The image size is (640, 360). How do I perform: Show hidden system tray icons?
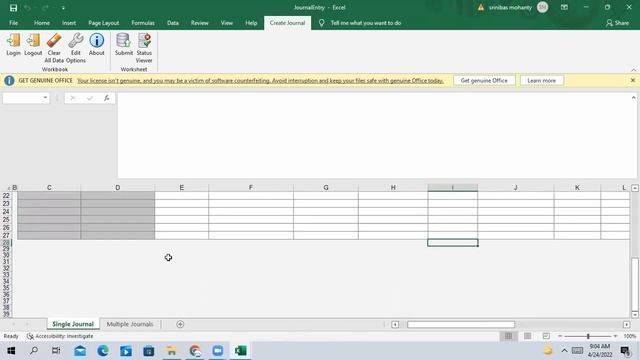(564, 351)
